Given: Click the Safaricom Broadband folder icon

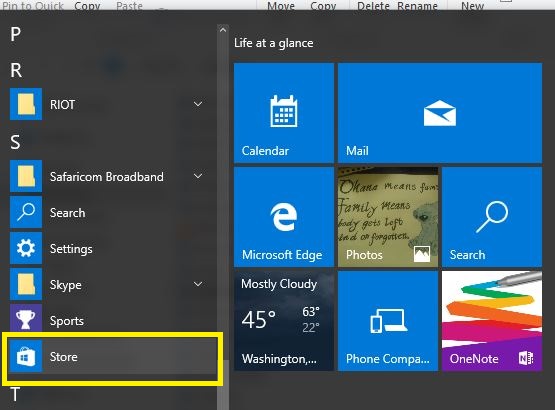Looking at the screenshot, I should [26, 176].
